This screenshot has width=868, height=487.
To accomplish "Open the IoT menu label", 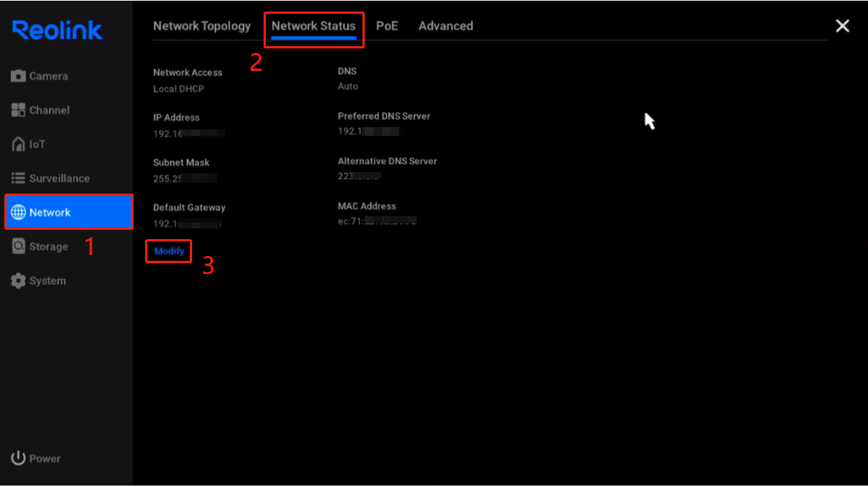I will pyautogui.click(x=37, y=145).
